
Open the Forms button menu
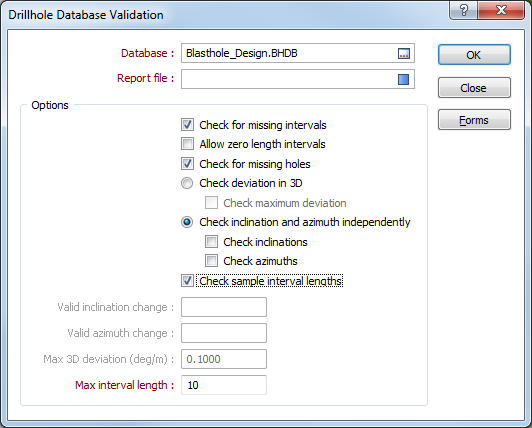(474, 120)
